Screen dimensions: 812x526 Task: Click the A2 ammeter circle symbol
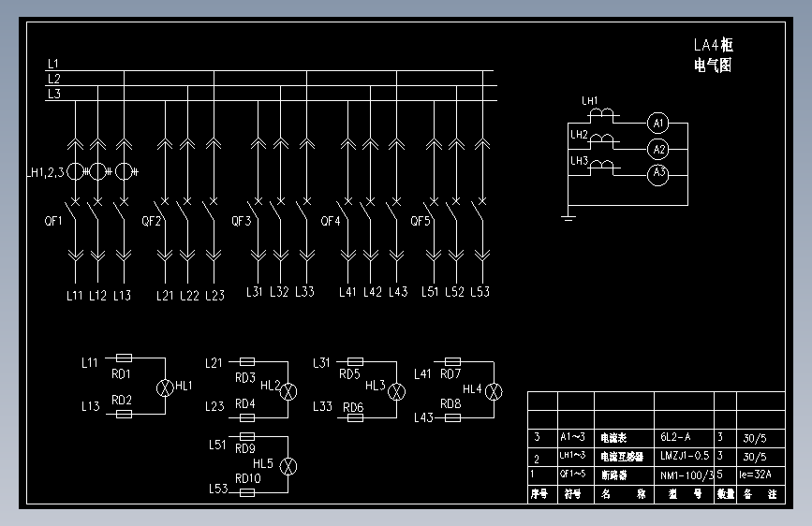(x=657, y=150)
